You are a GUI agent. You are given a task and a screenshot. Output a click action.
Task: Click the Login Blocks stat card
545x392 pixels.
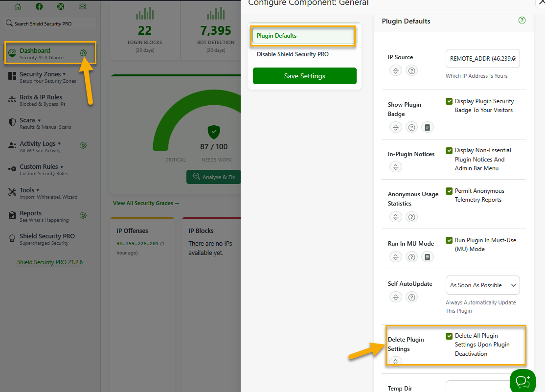(145, 31)
